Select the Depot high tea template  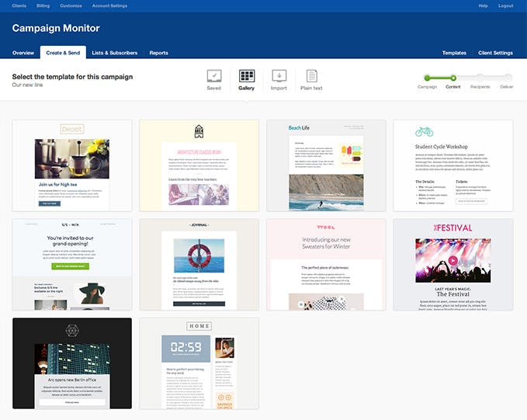pyautogui.click(x=72, y=165)
